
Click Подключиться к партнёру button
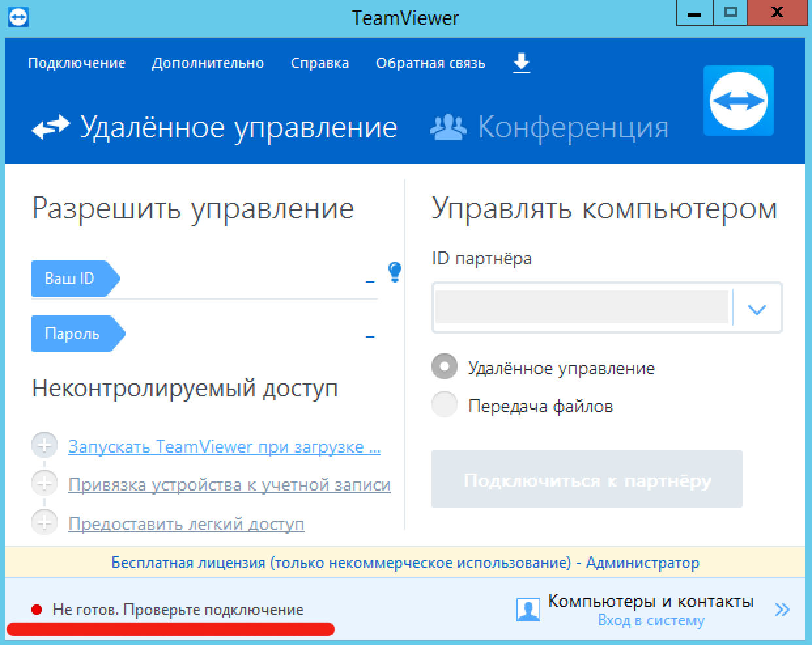click(x=587, y=479)
